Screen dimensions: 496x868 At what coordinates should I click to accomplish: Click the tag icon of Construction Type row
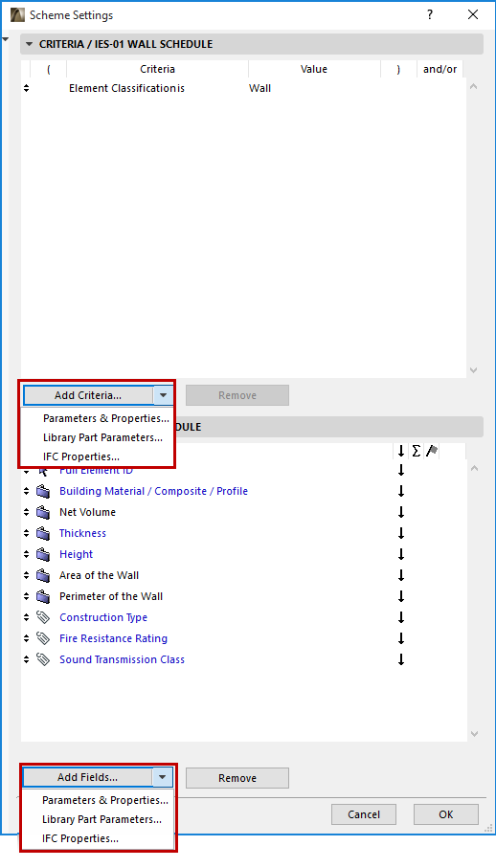tap(43, 617)
